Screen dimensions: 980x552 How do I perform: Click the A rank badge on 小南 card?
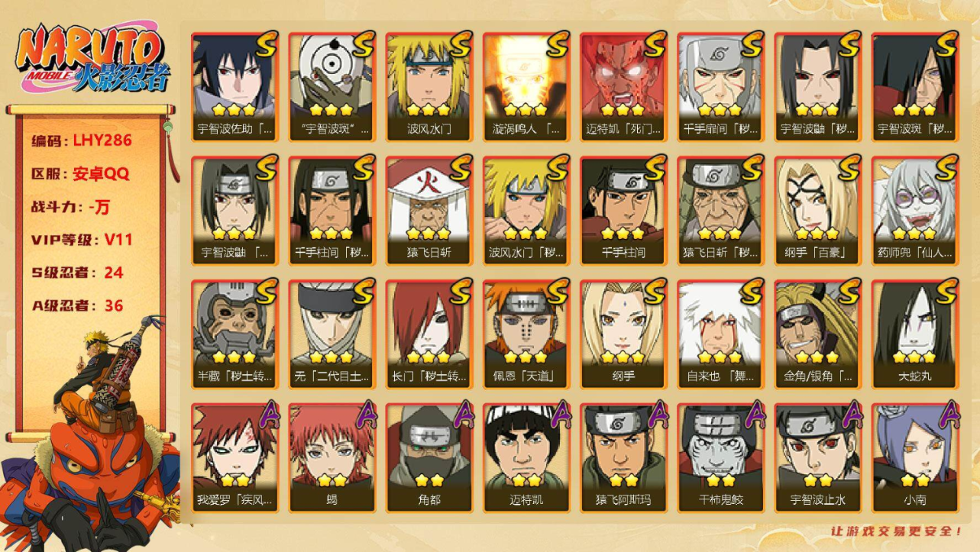tap(947, 413)
